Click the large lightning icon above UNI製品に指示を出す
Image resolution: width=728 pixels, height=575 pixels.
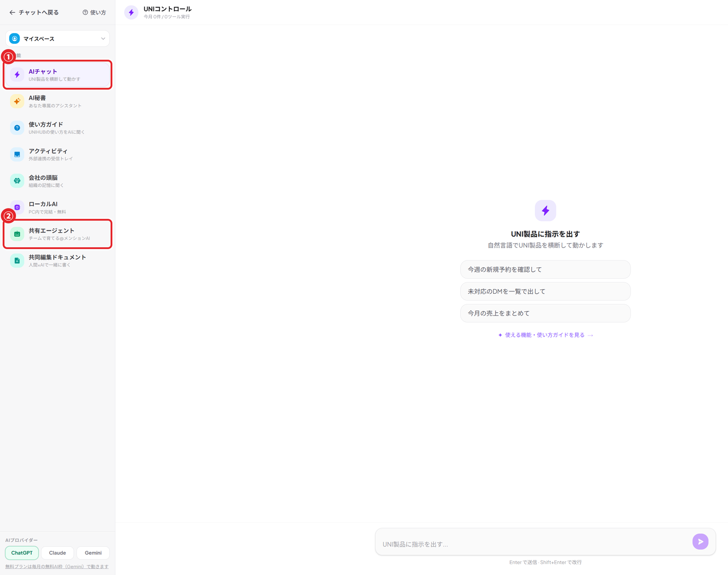click(x=545, y=210)
